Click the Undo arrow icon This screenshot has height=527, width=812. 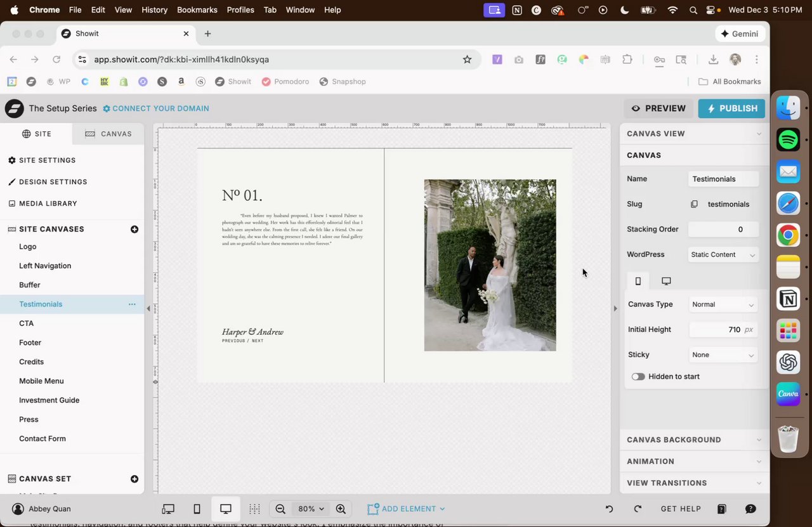609,509
